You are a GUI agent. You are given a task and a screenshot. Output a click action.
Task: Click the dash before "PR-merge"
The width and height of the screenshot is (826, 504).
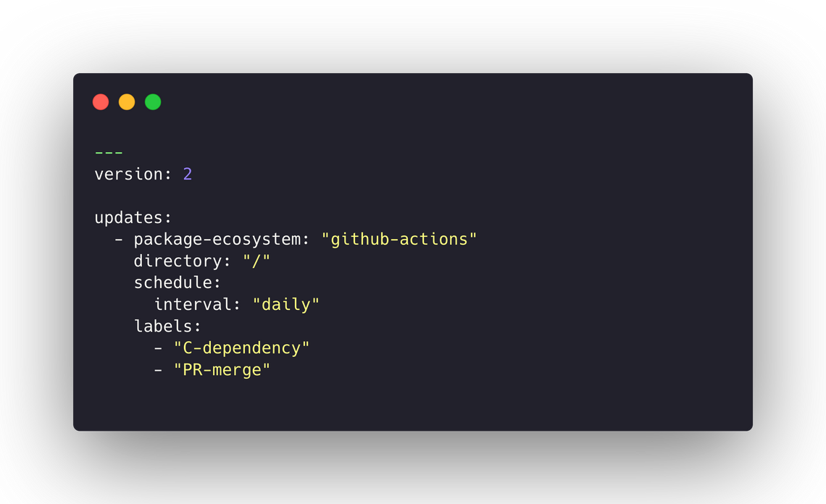[158, 370]
